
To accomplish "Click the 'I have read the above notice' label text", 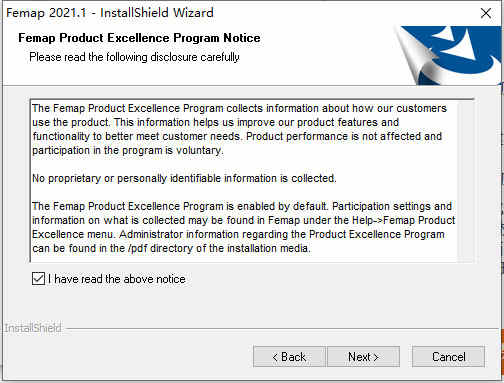I will click(117, 279).
